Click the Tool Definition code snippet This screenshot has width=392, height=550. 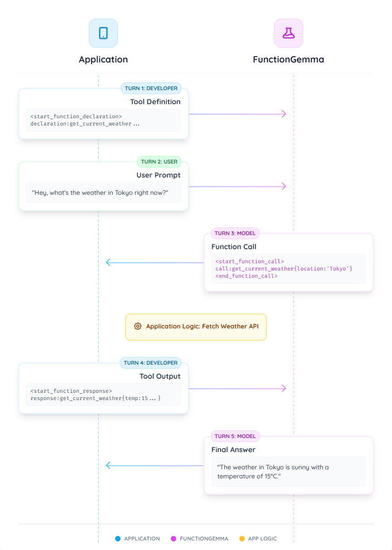[x=103, y=120]
